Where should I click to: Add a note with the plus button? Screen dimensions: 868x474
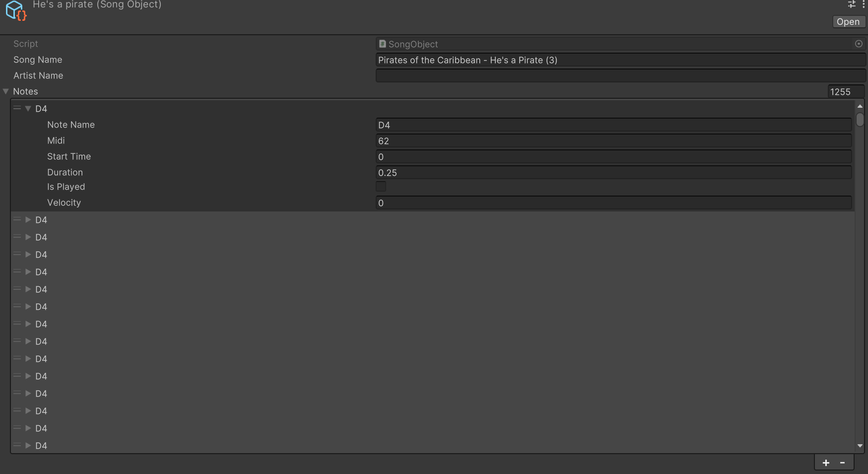(826, 463)
